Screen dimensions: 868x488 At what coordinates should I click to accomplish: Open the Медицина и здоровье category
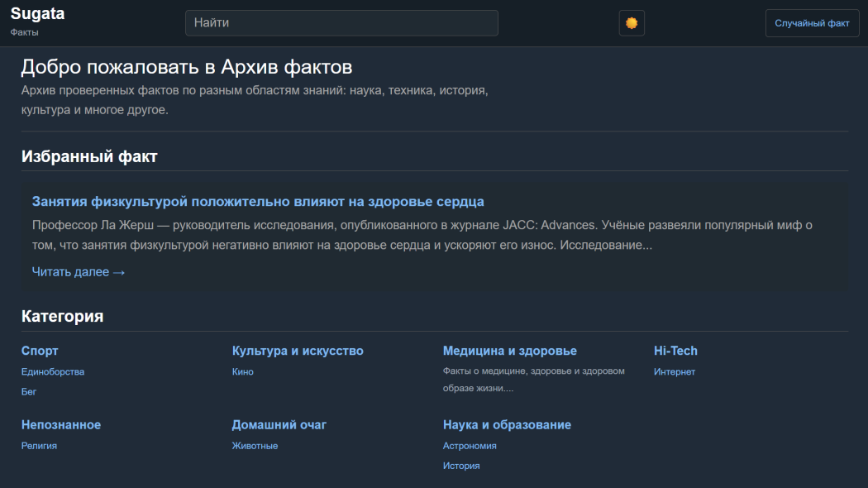point(510,351)
